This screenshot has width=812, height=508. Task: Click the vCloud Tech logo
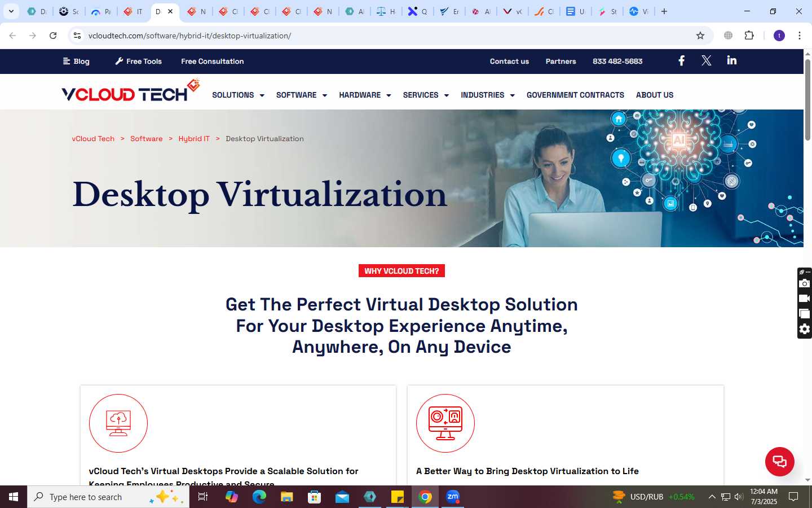coord(130,91)
